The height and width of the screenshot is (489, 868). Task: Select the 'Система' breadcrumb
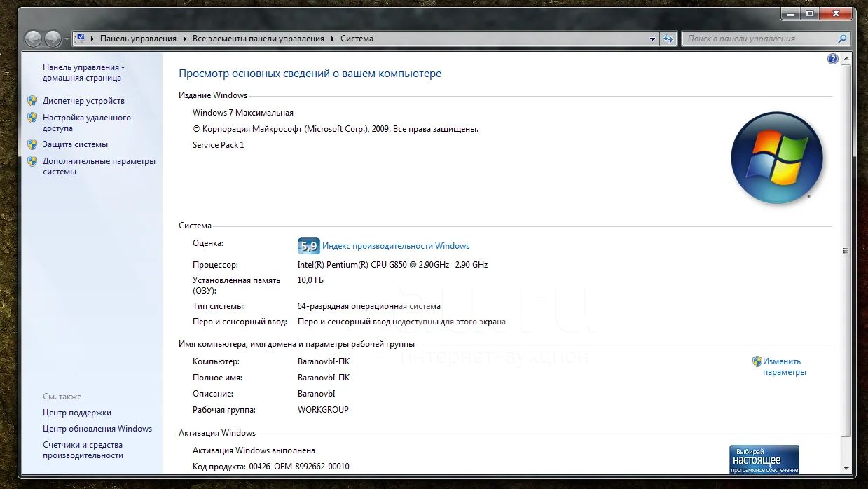coord(357,39)
